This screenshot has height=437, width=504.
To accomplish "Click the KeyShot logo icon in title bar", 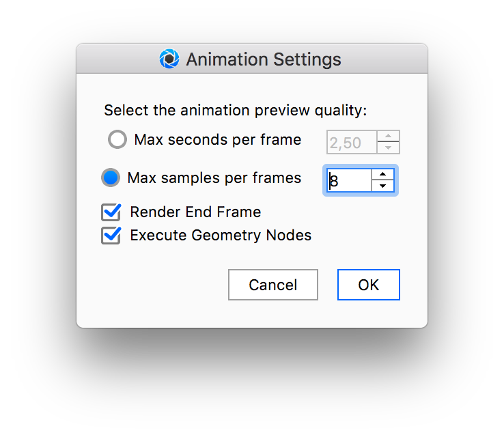I will coord(169,59).
